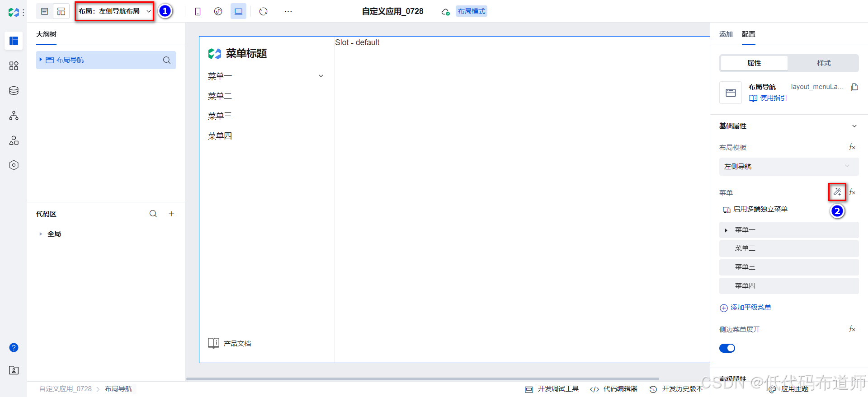
Task: Click the 布局模式 badge
Action: [x=471, y=11]
